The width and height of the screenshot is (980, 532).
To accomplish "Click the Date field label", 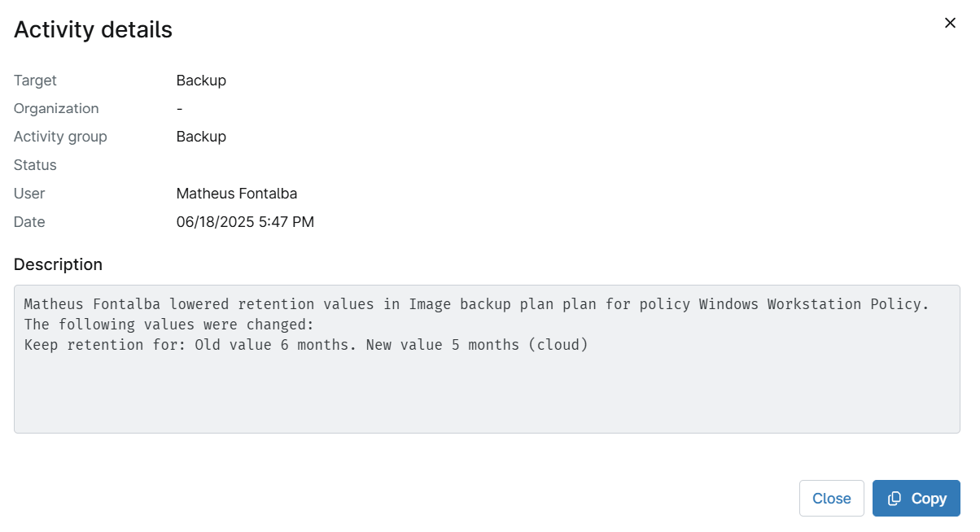I will pyautogui.click(x=29, y=221).
